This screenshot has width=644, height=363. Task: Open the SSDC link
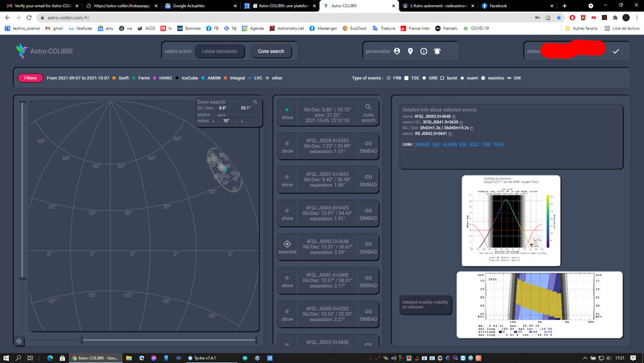[x=474, y=144]
